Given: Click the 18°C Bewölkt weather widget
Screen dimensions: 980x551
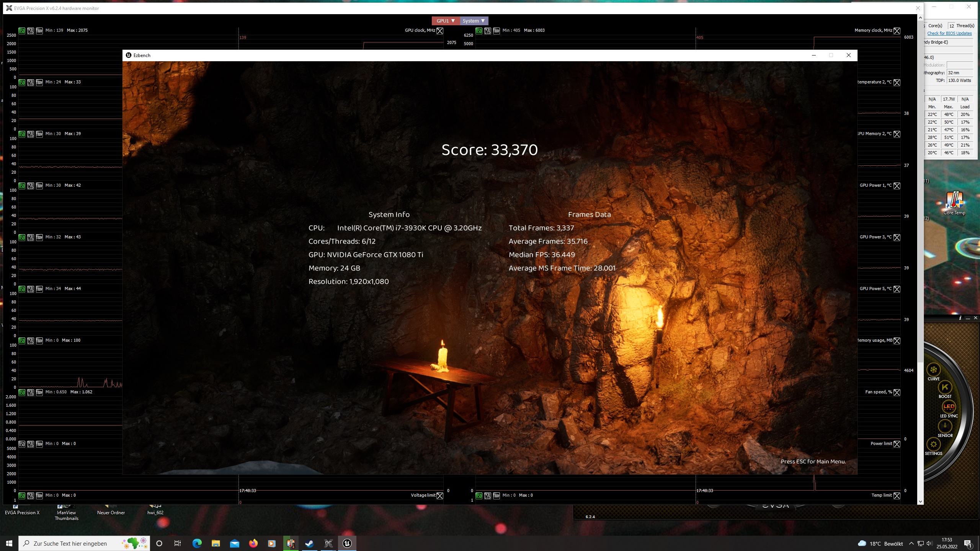Looking at the screenshot, I should 880,543.
